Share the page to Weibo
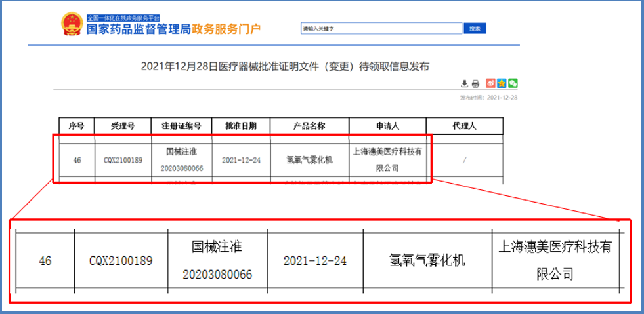The image size is (644, 314). coord(491,83)
